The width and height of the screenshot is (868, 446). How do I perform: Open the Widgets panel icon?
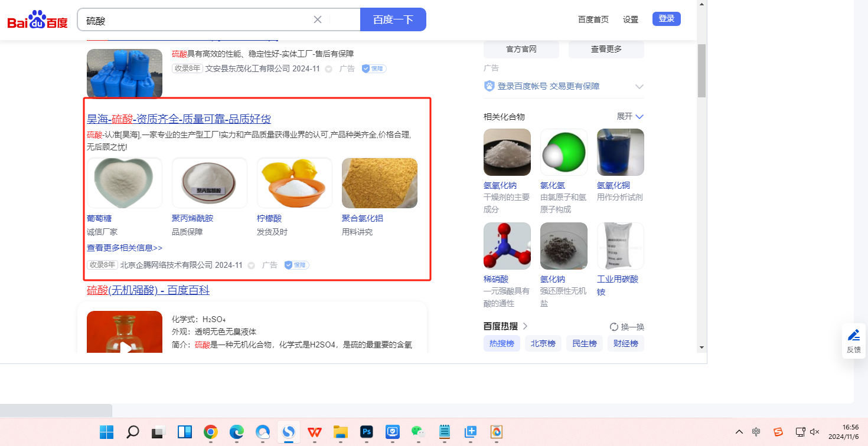184,432
